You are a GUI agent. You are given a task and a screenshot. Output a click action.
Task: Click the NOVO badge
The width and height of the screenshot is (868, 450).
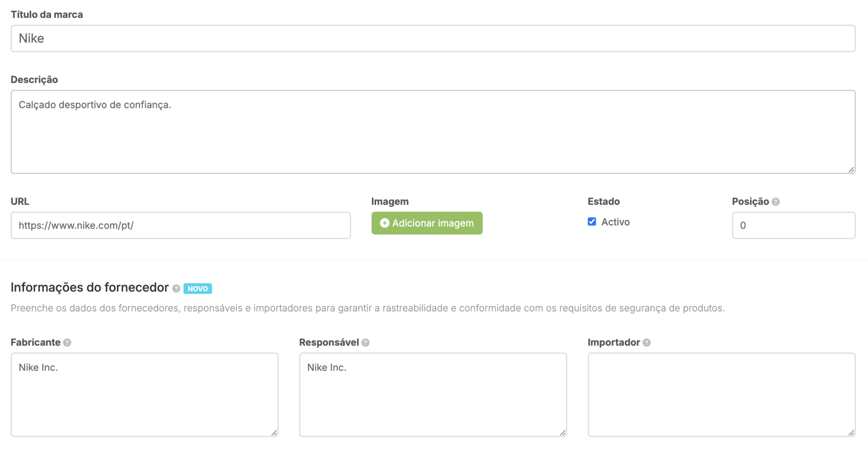click(x=198, y=288)
